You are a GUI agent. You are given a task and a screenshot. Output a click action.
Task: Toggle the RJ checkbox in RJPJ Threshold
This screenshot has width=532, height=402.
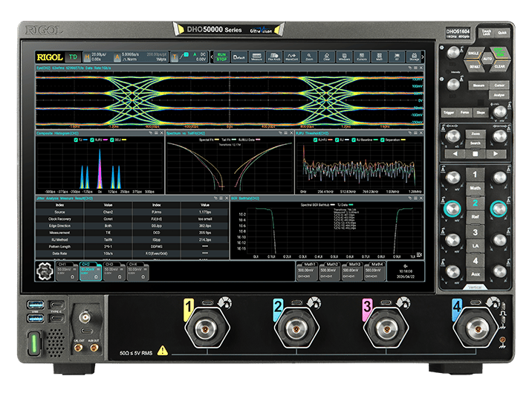coord(337,140)
